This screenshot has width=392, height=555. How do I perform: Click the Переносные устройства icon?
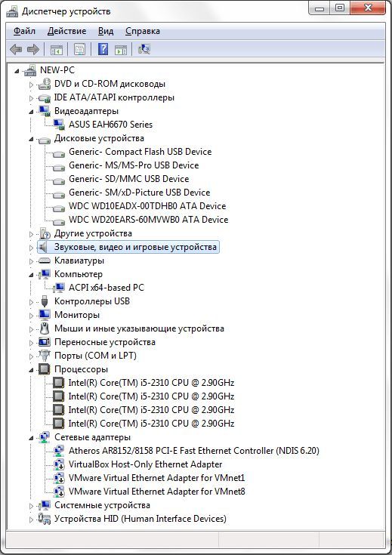click(45, 342)
